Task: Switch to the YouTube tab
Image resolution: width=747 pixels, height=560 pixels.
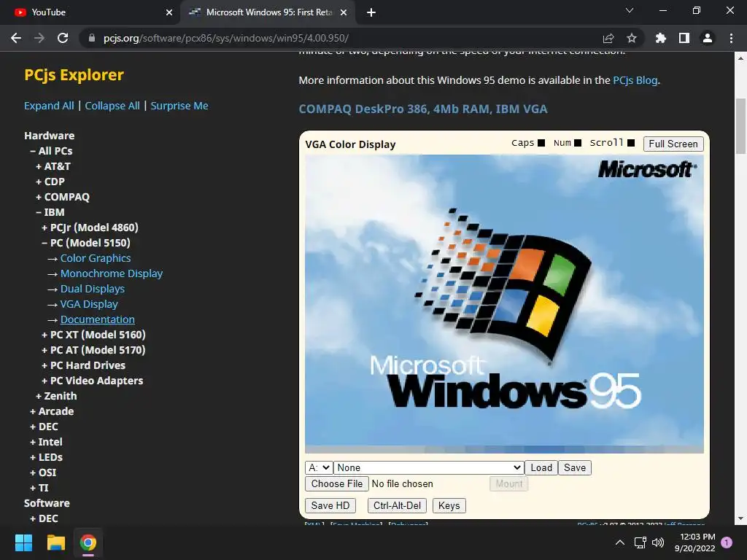Action: [x=90, y=12]
